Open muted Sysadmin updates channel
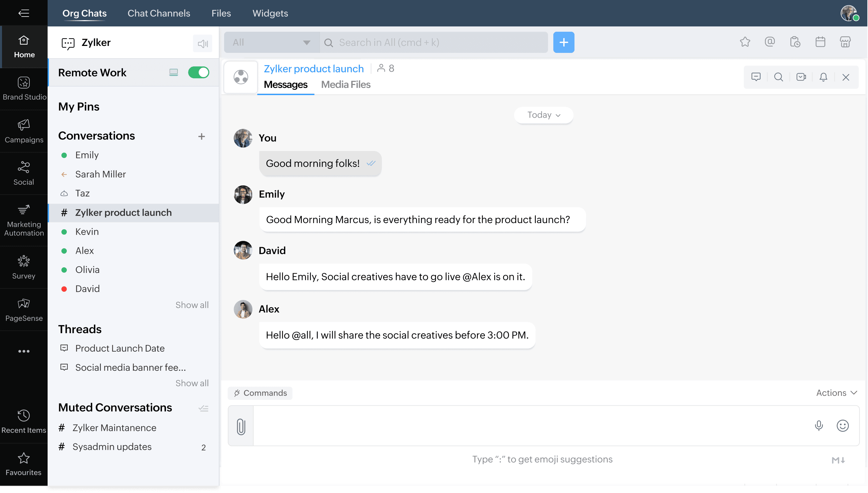868x493 pixels. click(134, 447)
